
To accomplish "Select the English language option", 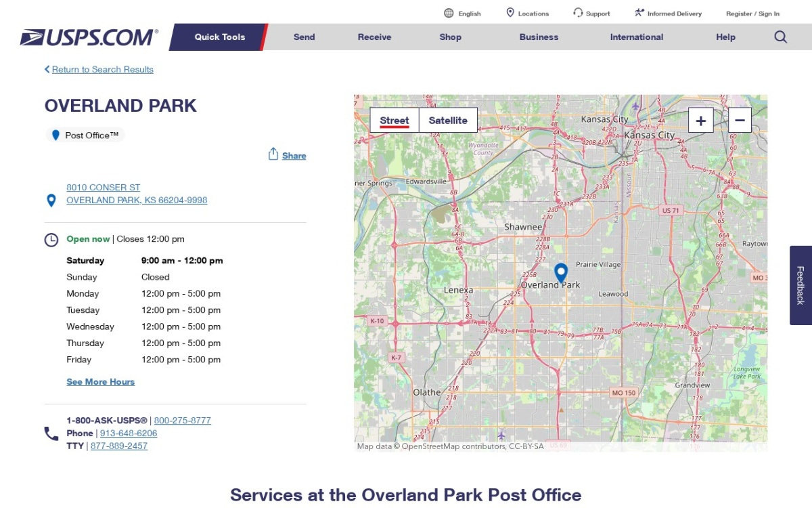I will click(x=470, y=14).
